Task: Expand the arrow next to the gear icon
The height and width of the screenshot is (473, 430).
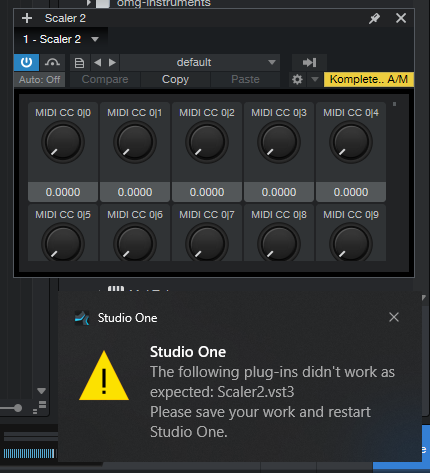Action: coord(315,79)
